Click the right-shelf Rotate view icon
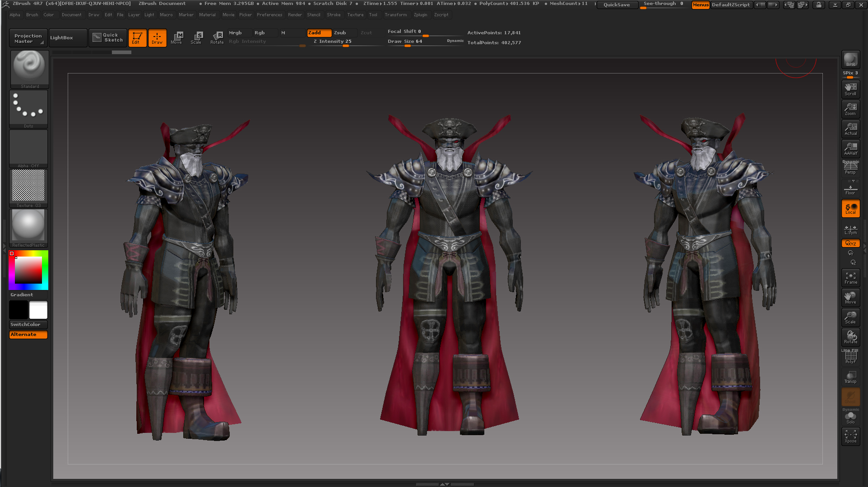 click(850, 337)
